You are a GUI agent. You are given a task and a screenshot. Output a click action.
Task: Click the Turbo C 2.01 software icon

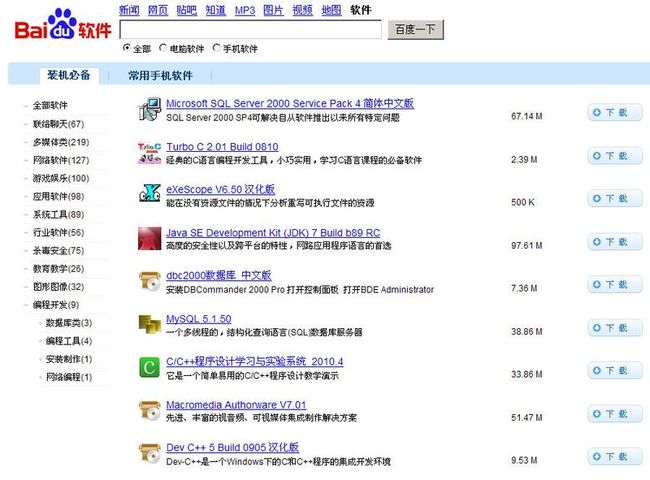(x=149, y=153)
